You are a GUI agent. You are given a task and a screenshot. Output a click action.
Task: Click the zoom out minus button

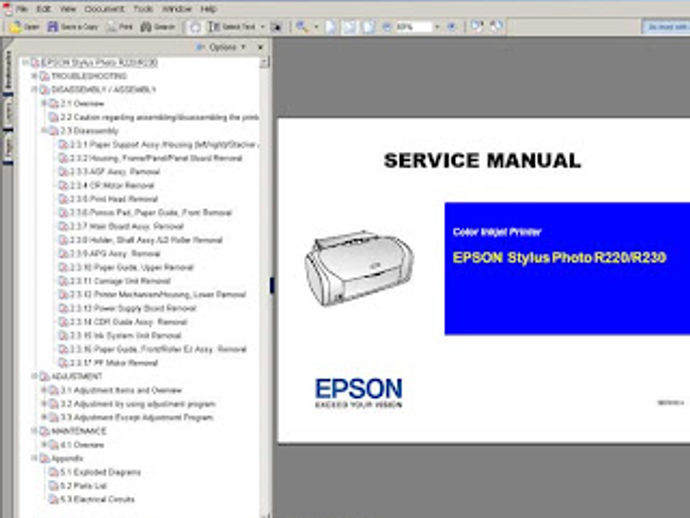click(386, 27)
